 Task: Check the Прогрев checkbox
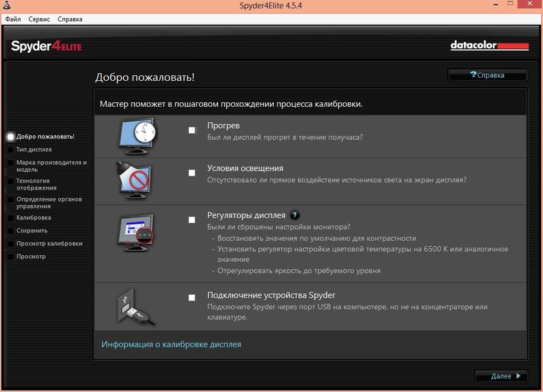coord(191,129)
